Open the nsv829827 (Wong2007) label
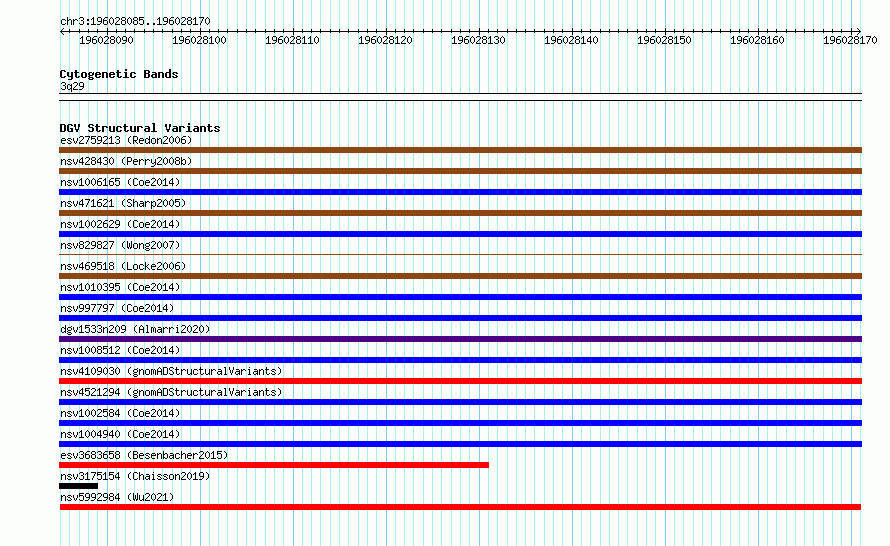Image resolution: width=890 pixels, height=546 pixels. (120, 245)
